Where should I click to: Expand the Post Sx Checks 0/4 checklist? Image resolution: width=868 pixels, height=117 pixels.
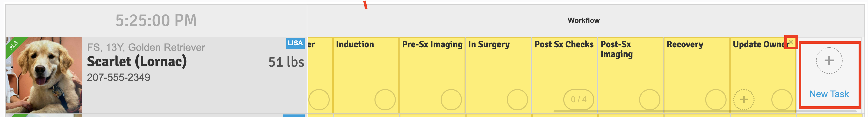tap(578, 99)
